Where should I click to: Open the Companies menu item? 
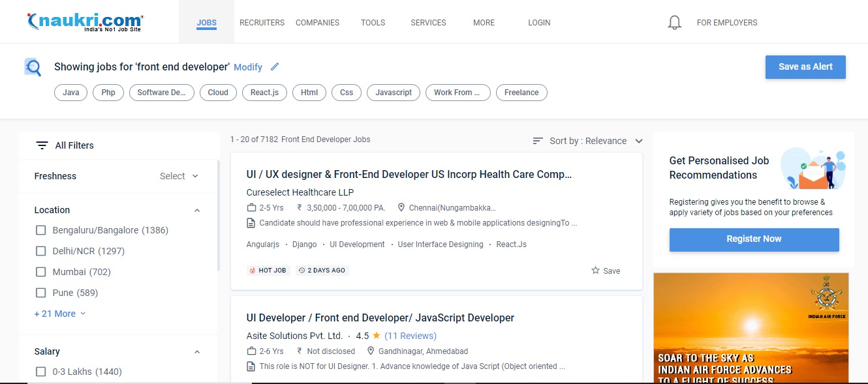(x=317, y=22)
